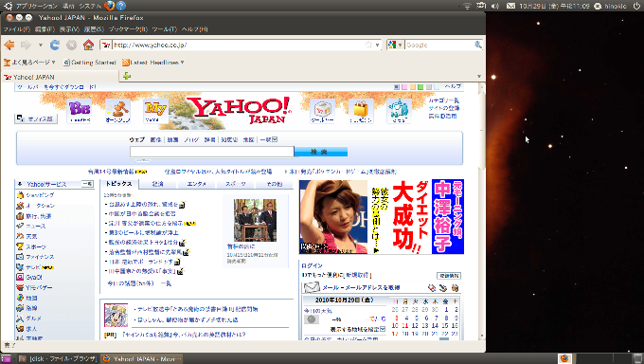
Task: Show desktop using bottom-left panel icon
Action: 7,358
